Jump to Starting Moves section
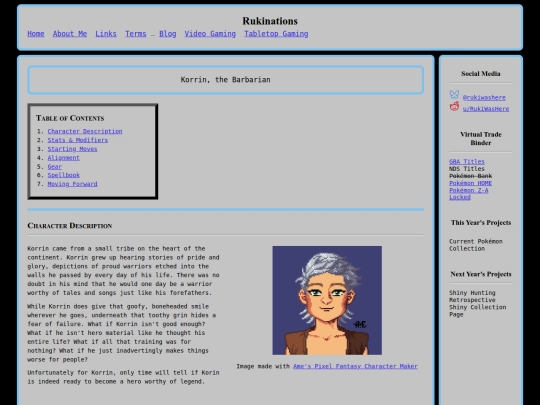 point(72,149)
